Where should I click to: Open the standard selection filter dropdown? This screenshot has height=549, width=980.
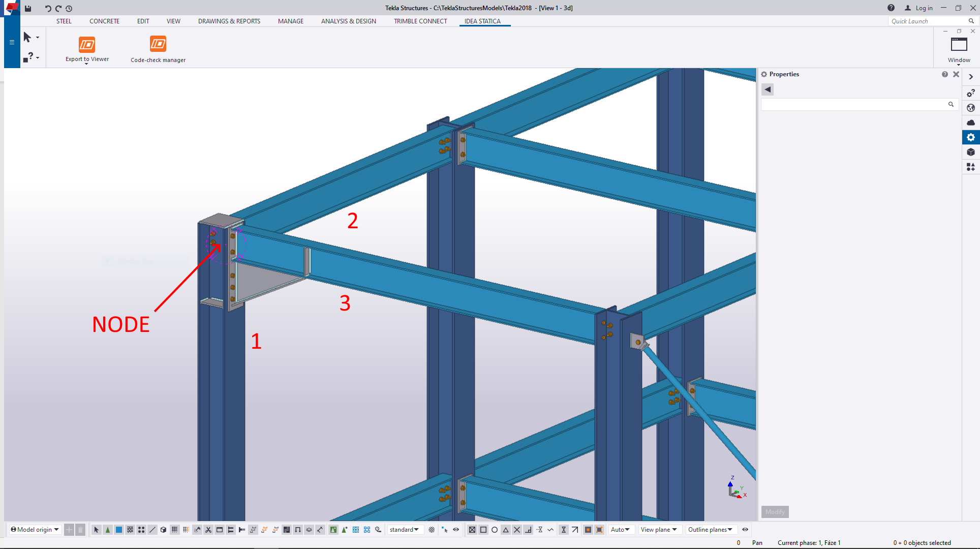[x=404, y=530]
